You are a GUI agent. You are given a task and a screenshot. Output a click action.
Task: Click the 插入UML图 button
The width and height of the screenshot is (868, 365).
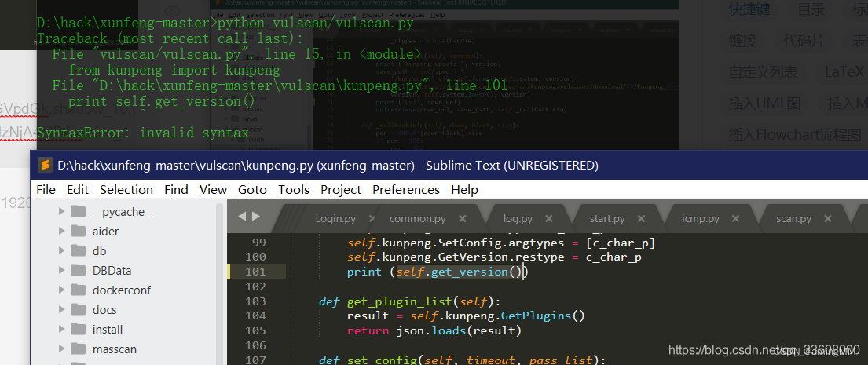(x=764, y=104)
